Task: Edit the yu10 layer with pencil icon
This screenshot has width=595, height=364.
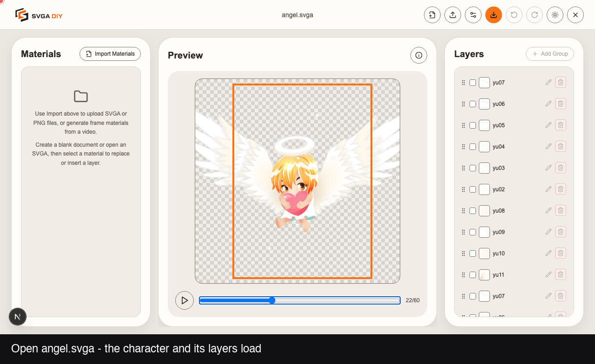Action: [549, 253]
